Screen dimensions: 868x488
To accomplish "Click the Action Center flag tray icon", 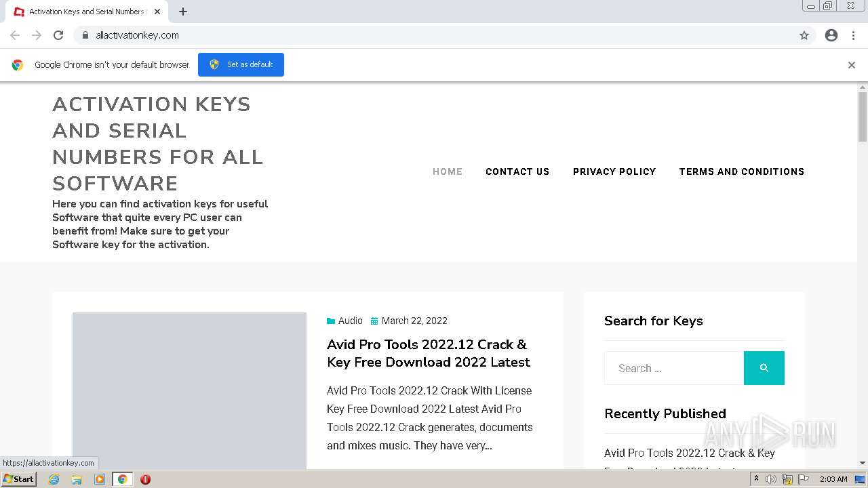I will click(x=804, y=479).
